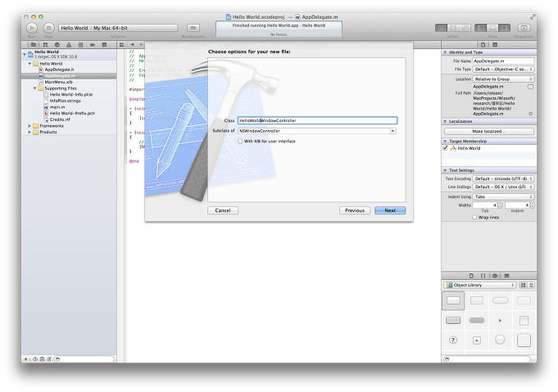This screenshot has height=392, width=558.
Task: Click the Run button in the toolbar
Action: (x=32, y=28)
